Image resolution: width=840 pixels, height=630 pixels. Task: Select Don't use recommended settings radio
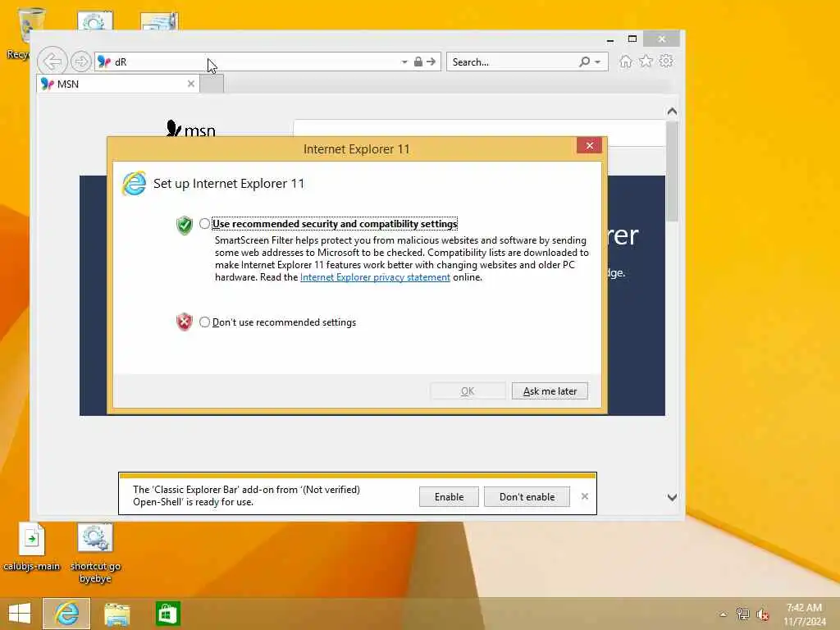click(x=204, y=322)
